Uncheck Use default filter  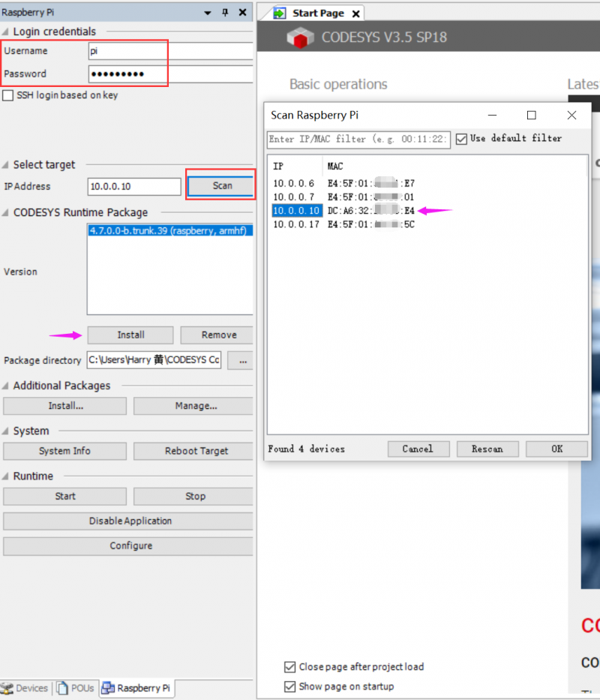coord(461,139)
